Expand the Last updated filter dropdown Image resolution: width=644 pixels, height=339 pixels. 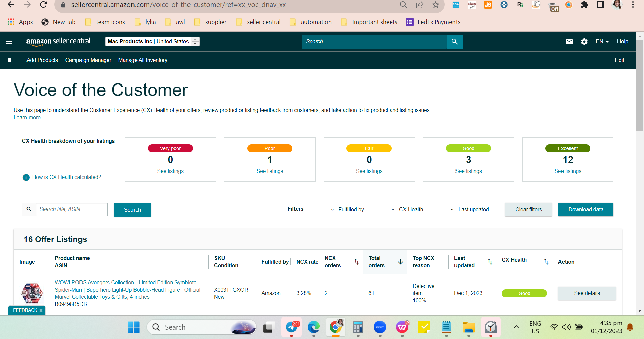(470, 210)
